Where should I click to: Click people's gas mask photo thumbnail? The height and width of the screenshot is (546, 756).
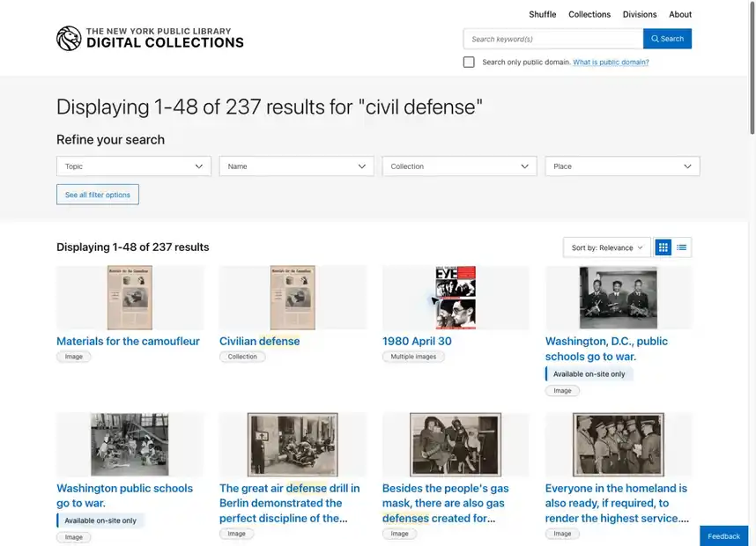(x=456, y=445)
